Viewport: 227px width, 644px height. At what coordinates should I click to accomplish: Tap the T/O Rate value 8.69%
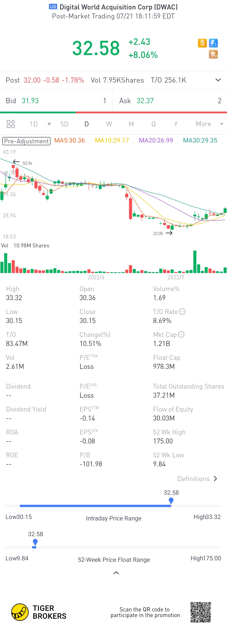[162, 321]
